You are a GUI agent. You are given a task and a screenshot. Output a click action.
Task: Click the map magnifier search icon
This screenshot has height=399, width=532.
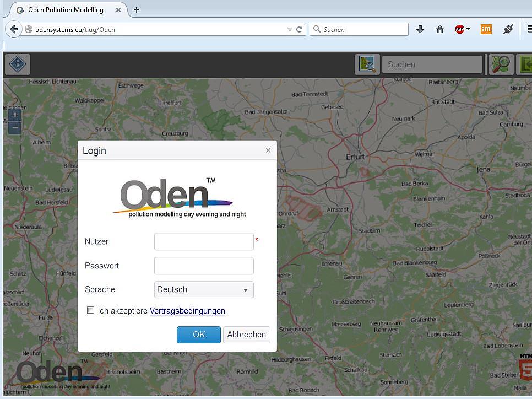click(501, 64)
